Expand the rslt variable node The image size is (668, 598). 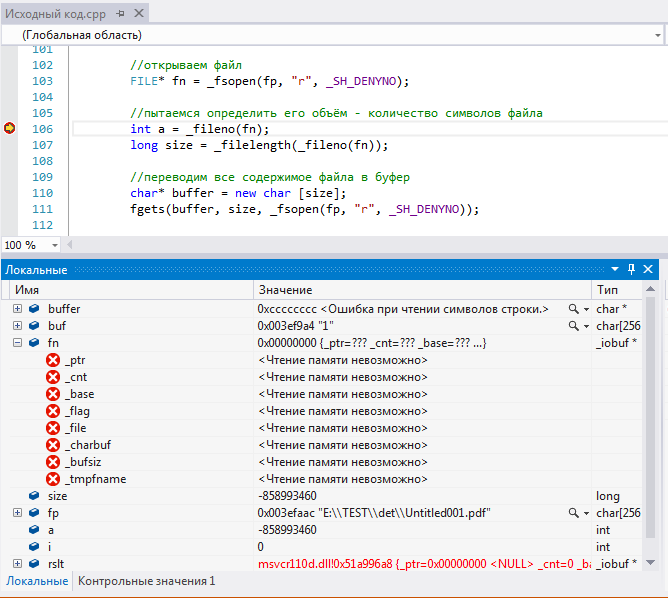point(17,564)
